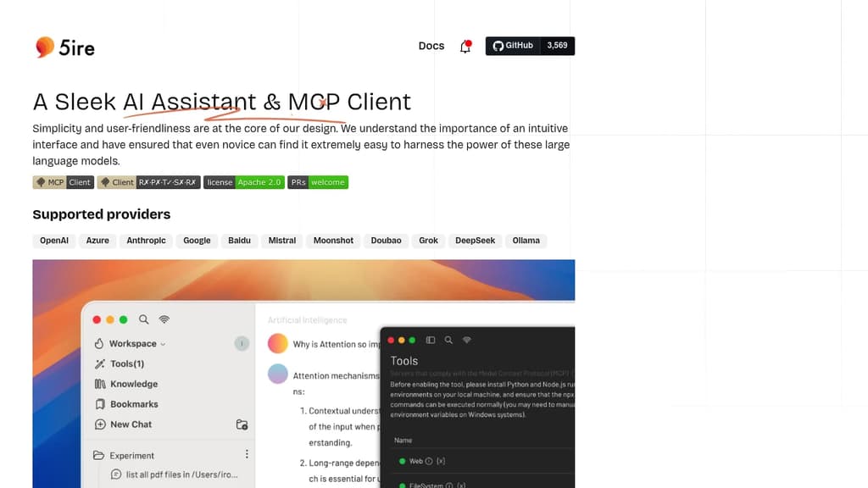Expand the Workspace dropdown

point(137,344)
